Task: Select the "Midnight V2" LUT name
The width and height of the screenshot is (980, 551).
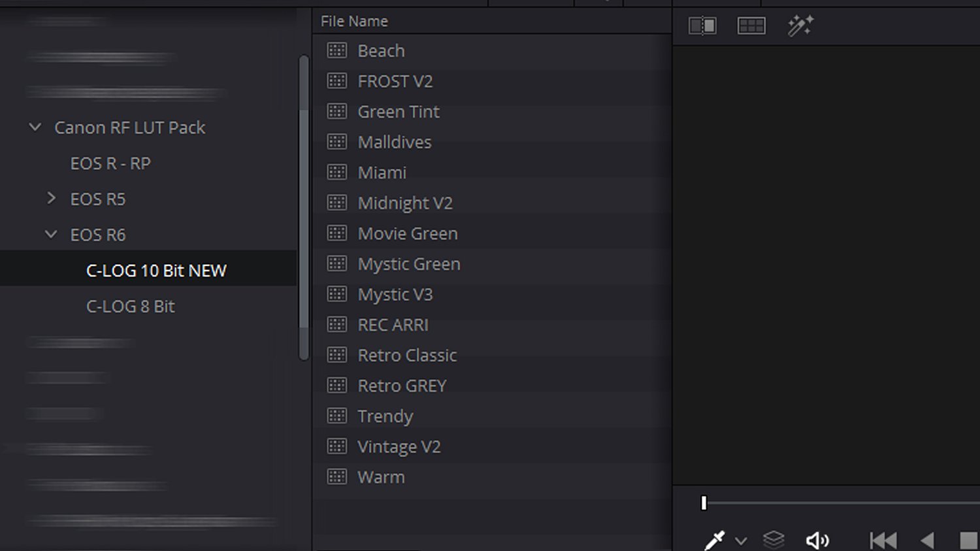Action: tap(405, 203)
